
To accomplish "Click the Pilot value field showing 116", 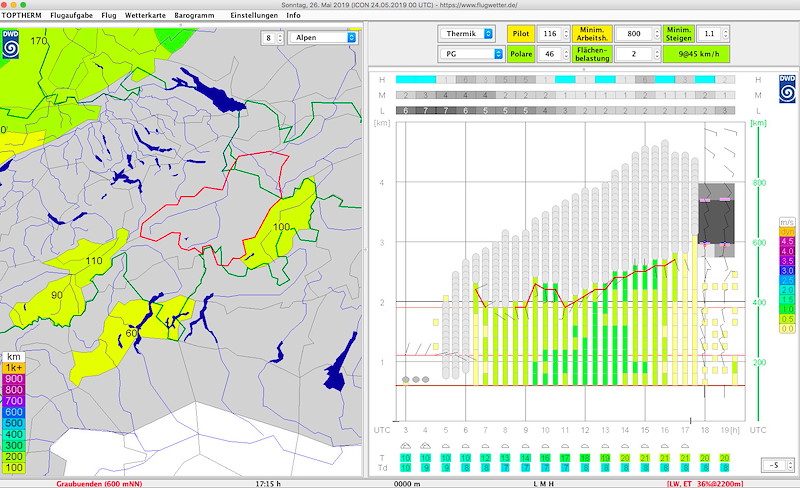I will 549,34.
